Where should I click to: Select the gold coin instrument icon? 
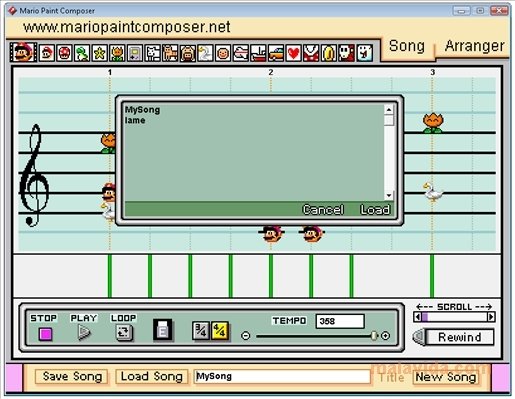[328, 53]
